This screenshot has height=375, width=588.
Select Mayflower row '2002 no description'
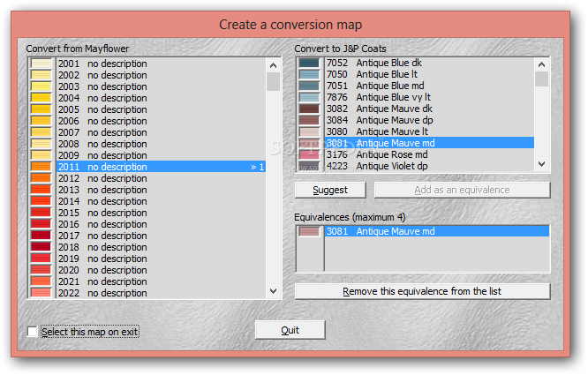tap(162, 75)
